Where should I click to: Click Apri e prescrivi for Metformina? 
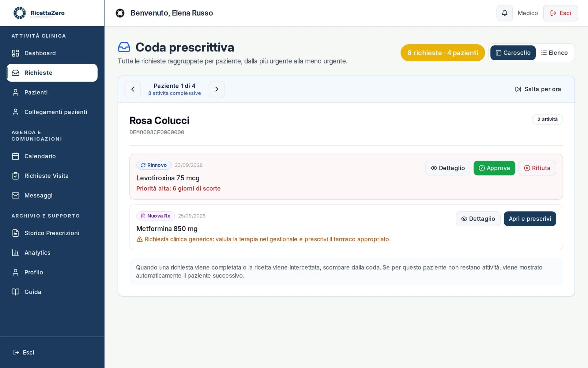[x=530, y=219]
